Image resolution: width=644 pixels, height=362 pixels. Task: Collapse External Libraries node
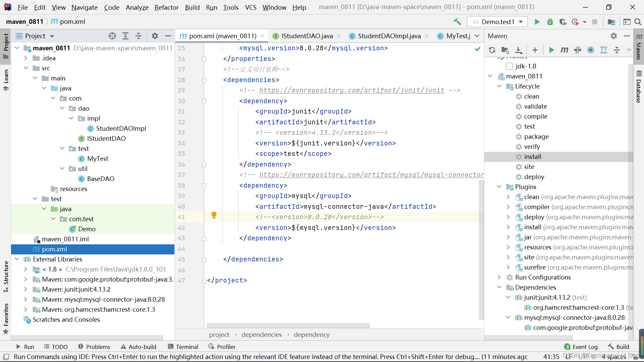click(17, 259)
